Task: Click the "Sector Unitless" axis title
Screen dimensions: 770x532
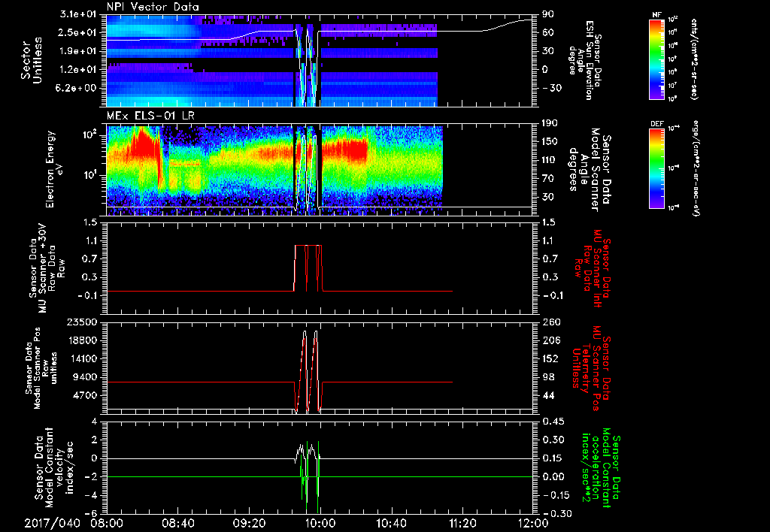Action: click(x=32, y=60)
